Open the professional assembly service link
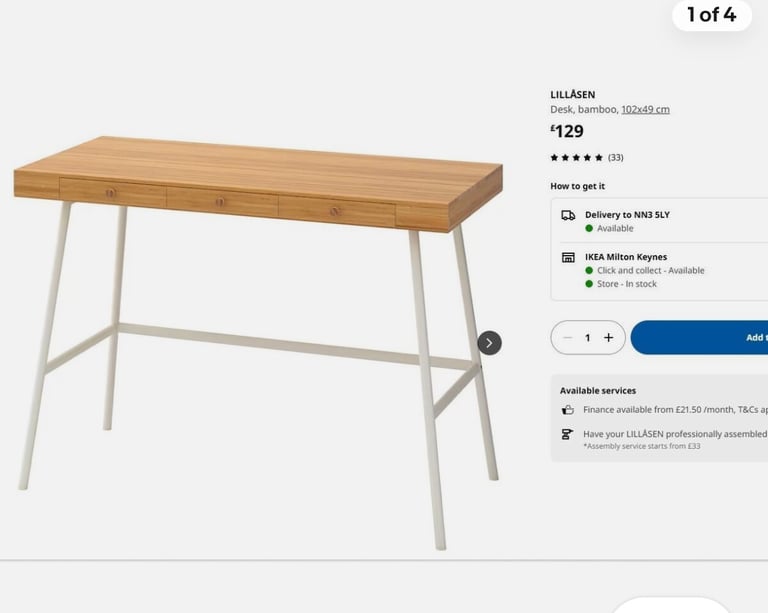 (675, 434)
